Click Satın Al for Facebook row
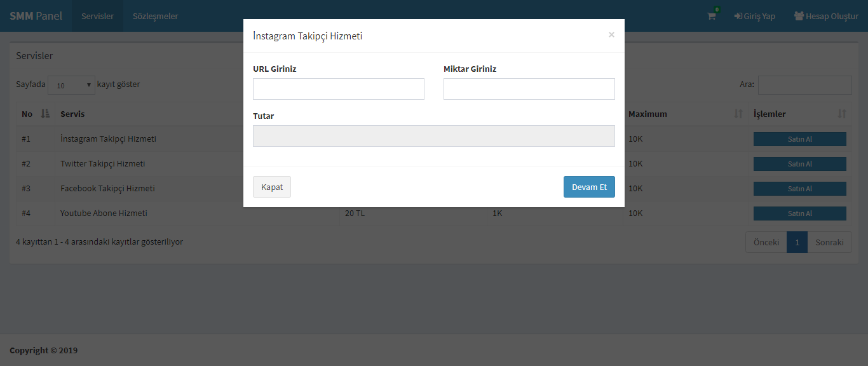868x366 pixels. pyautogui.click(x=800, y=189)
